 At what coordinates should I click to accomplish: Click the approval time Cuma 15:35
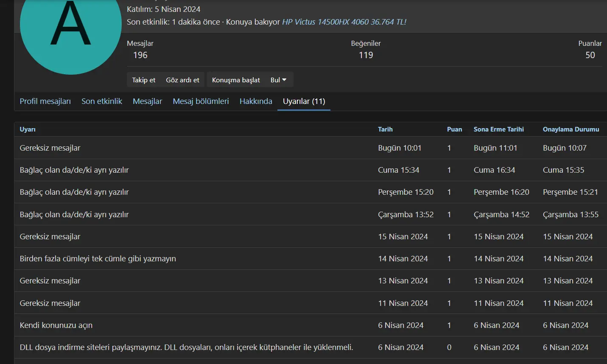click(x=563, y=170)
